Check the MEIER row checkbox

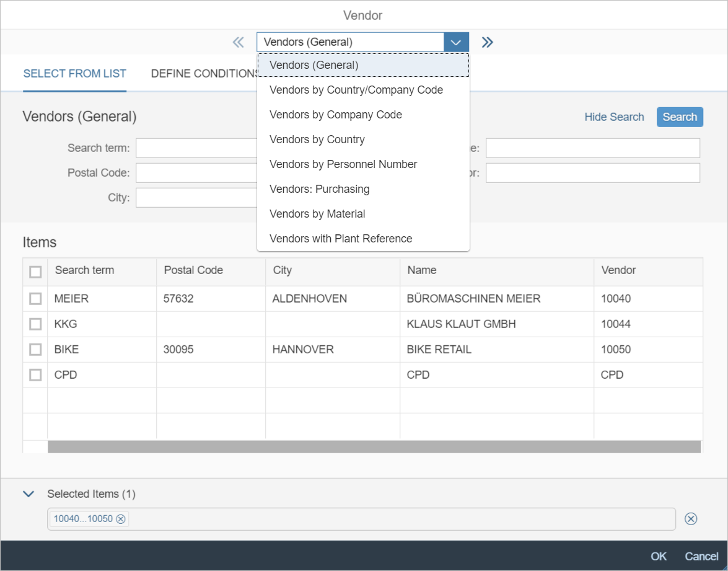(35, 299)
